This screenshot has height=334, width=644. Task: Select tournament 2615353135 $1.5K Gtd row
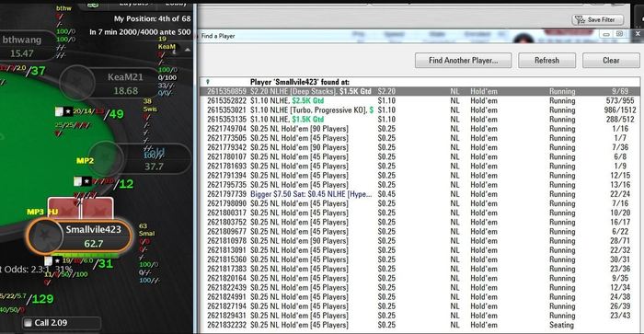pos(420,120)
